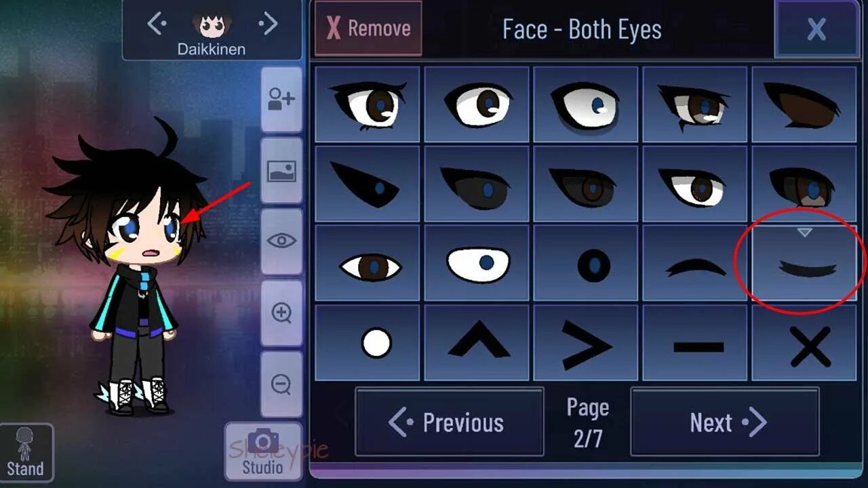Open the Studio camera mode
This screenshot has width=868, height=488.
point(263,451)
